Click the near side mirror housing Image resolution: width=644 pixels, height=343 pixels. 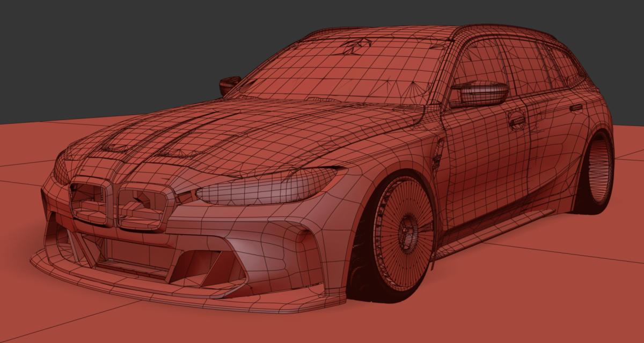(480, 93)
